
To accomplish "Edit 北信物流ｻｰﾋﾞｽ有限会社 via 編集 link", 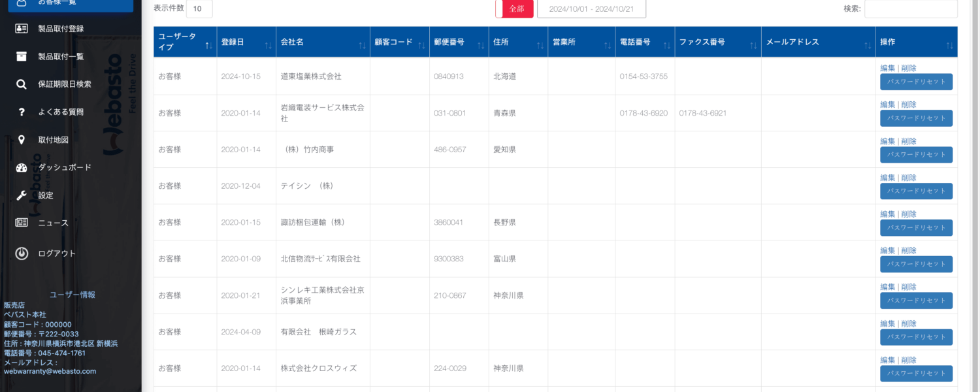I will 887,251.
